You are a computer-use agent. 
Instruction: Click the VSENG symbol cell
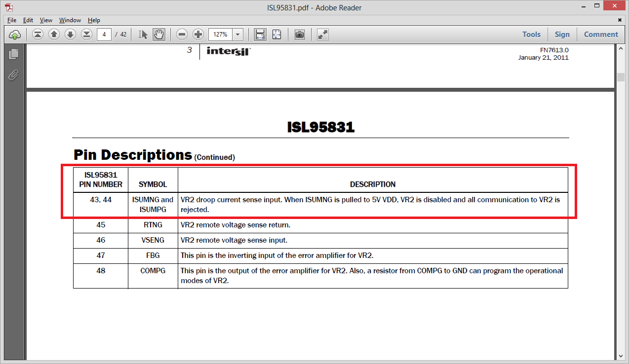153,240
